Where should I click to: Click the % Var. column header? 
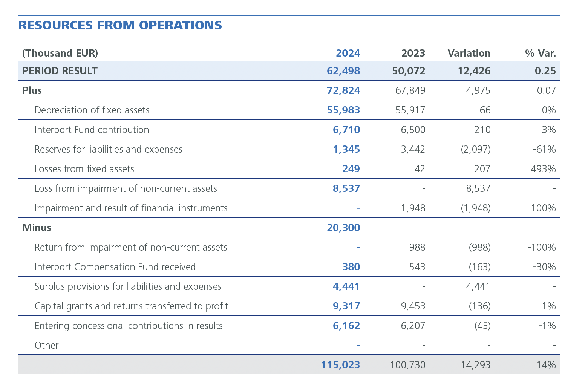click(x=540, y=53)
